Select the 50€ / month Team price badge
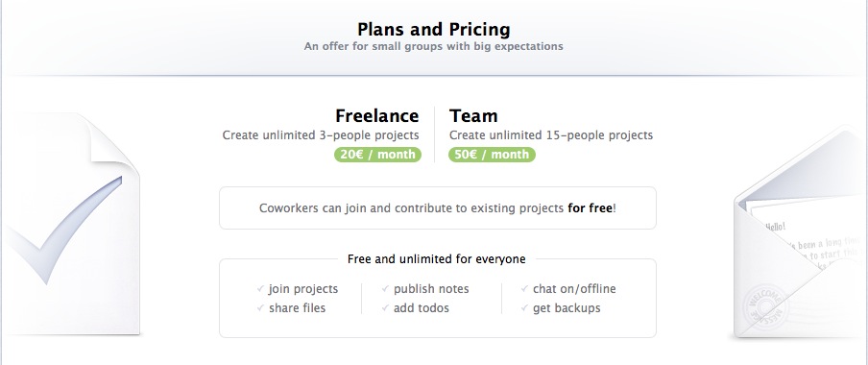The height and width of the screenshot is (365, 868). coord(492,155)
